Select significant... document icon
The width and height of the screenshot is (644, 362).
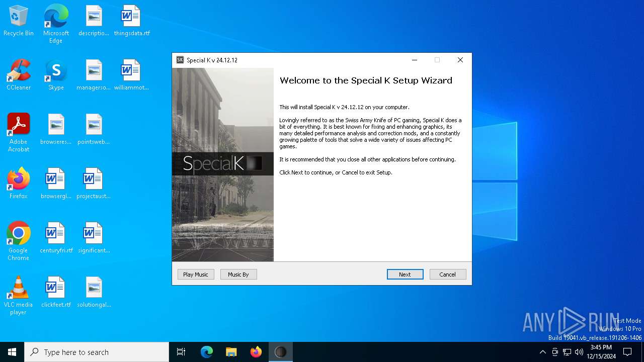pyautogui.click(x=94, y=238)
